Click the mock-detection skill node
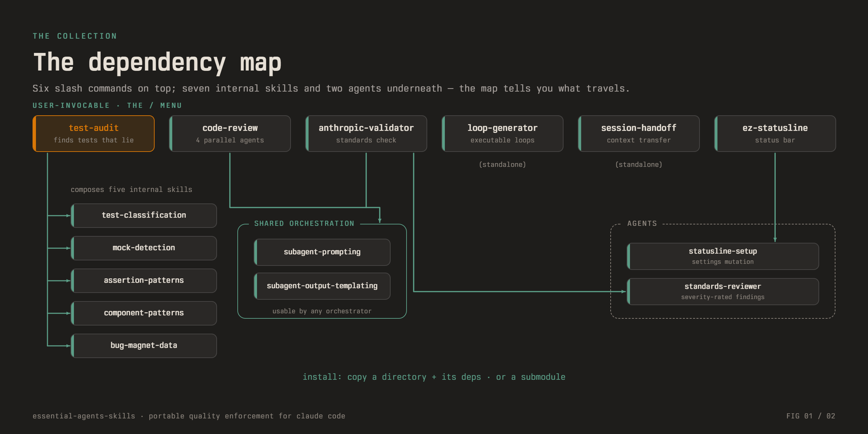 pyautogui.click(x=144, y=248)
